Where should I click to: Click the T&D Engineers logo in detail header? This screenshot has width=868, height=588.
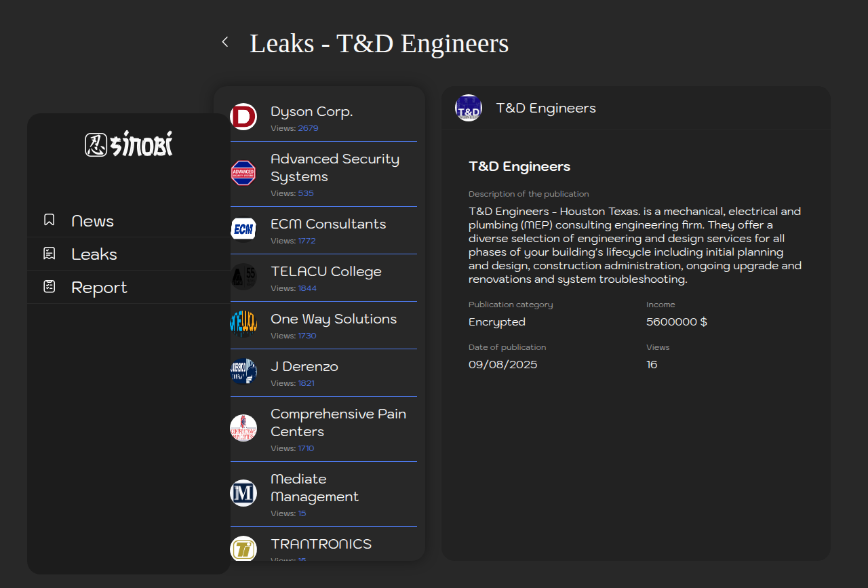(x=469, y=109)
